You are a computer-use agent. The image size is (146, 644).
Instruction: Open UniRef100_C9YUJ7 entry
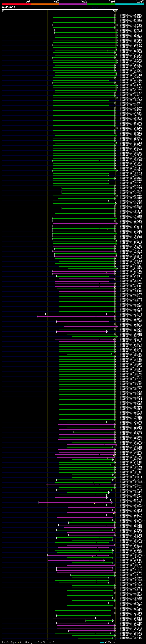(131, 603)
